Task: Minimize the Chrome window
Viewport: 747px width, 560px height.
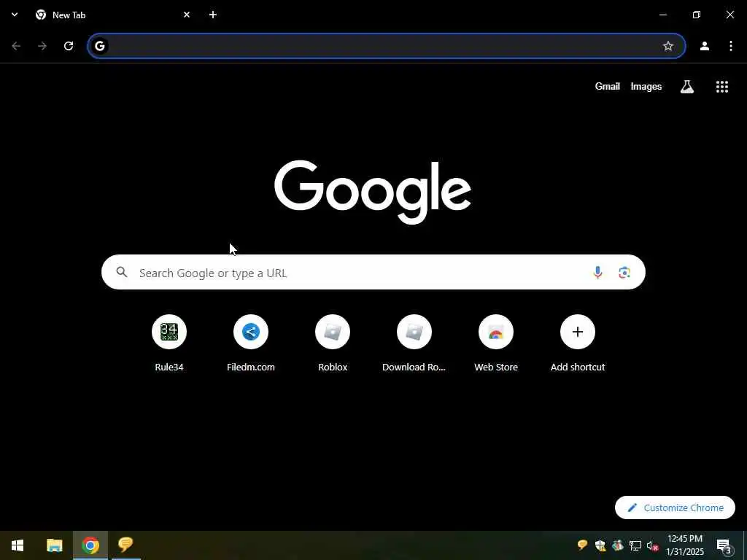Action: (x=662, y=15)
